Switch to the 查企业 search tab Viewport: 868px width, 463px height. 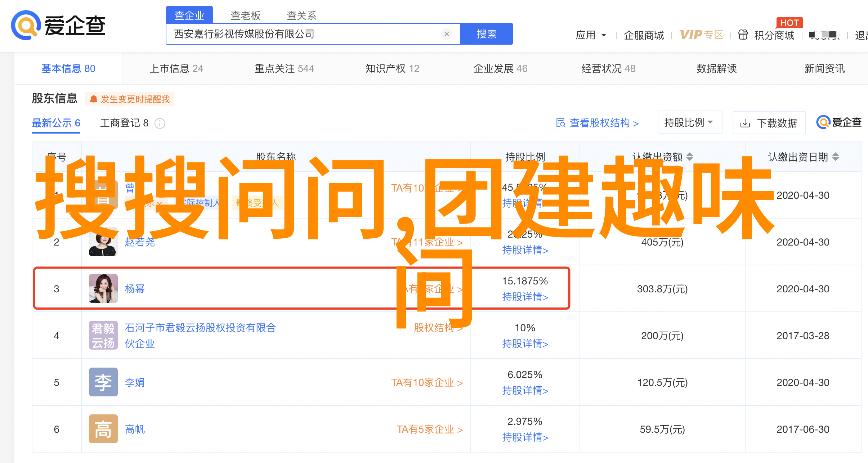pos(189,15)
